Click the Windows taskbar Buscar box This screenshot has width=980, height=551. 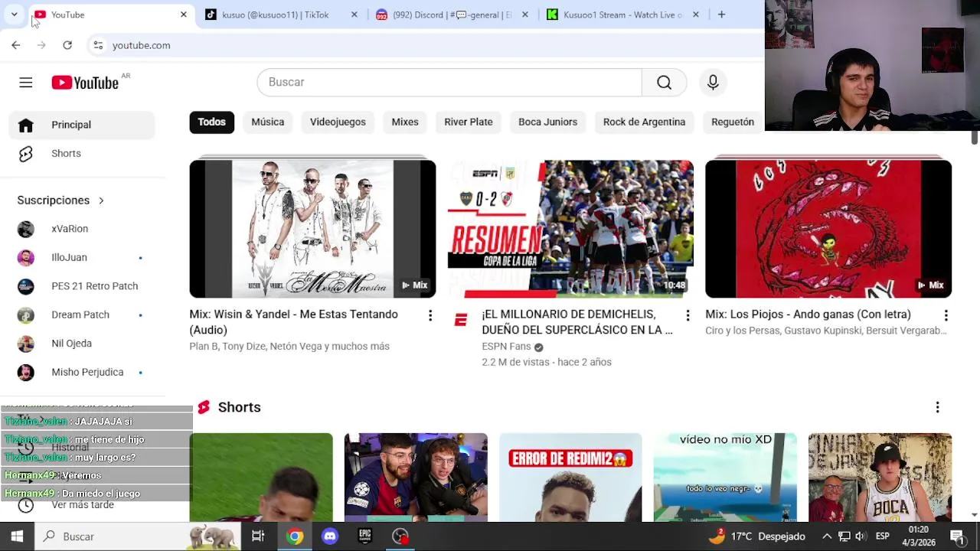pyautogui.click(x=138, y=536)
